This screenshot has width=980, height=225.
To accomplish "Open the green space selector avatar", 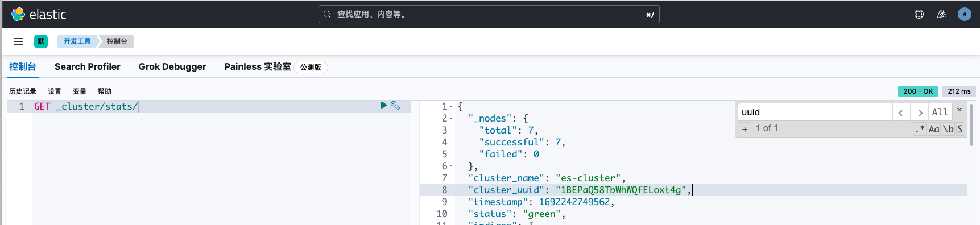I will [41, 41].
